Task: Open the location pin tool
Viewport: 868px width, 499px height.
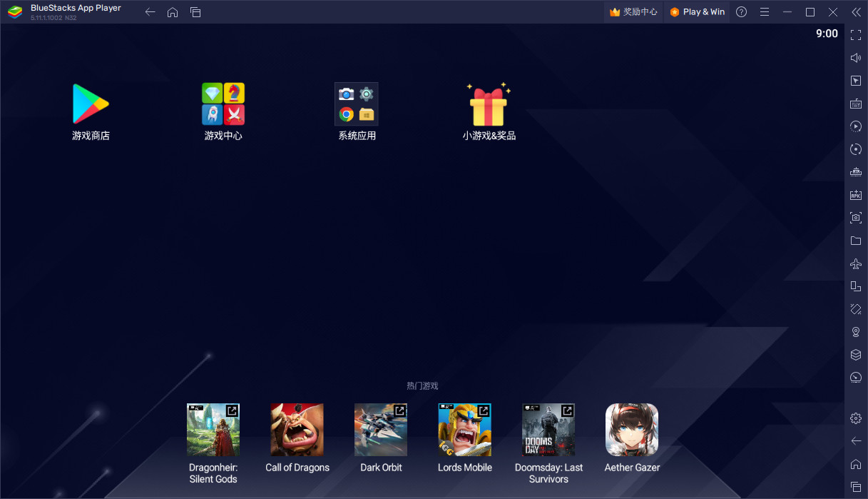Action: [x=856, y=332]
